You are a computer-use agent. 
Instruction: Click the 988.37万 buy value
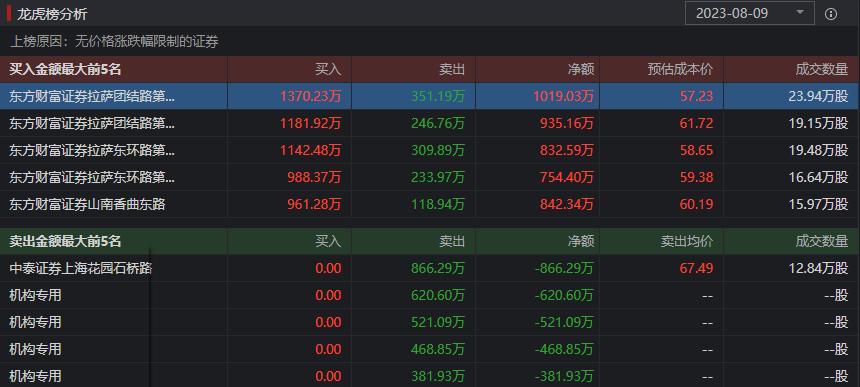click(x=314, y=177)
